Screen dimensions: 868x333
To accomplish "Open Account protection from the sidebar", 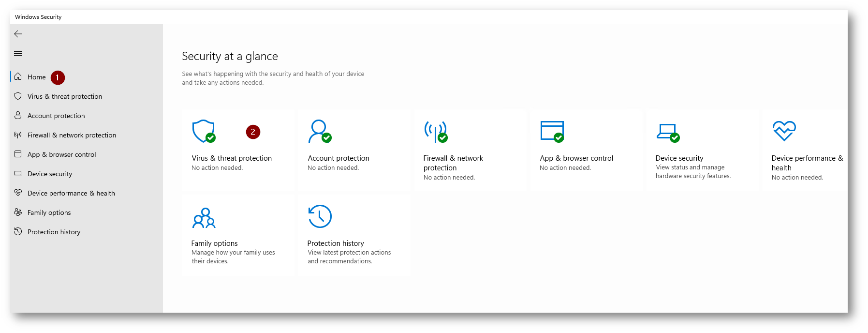I will click(56, 116).
